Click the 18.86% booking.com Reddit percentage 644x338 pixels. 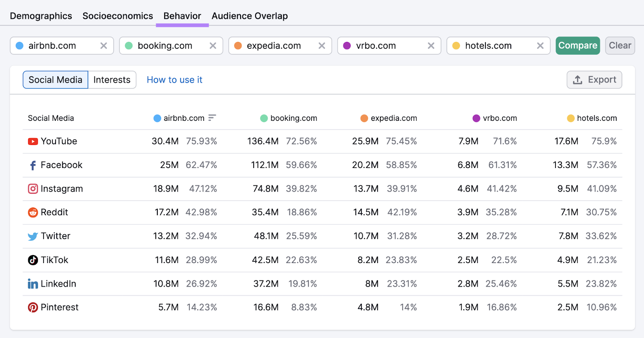(x=302, y=212)
